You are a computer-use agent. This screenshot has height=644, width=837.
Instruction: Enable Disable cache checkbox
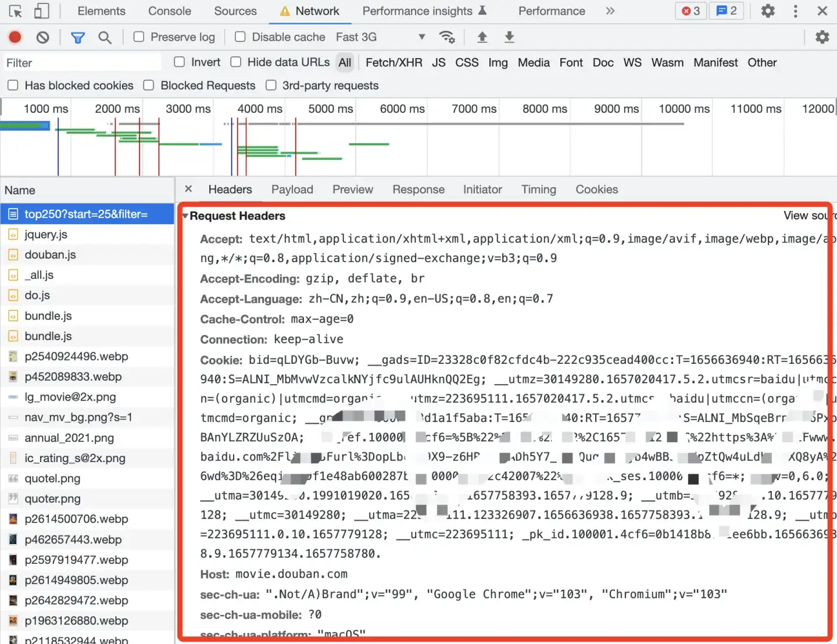pyautogui.click(x=240, y=37)
